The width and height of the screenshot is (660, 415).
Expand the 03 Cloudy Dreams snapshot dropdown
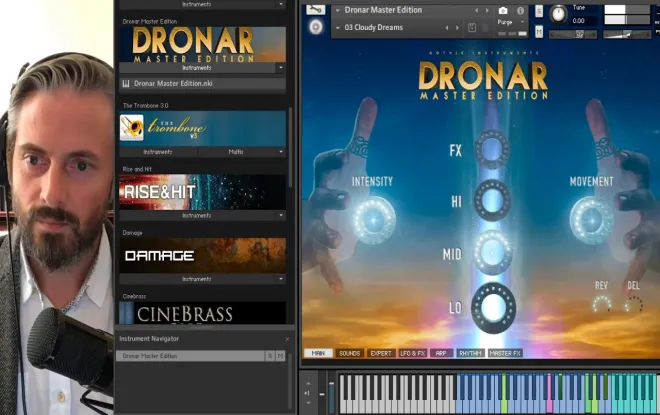338,28
